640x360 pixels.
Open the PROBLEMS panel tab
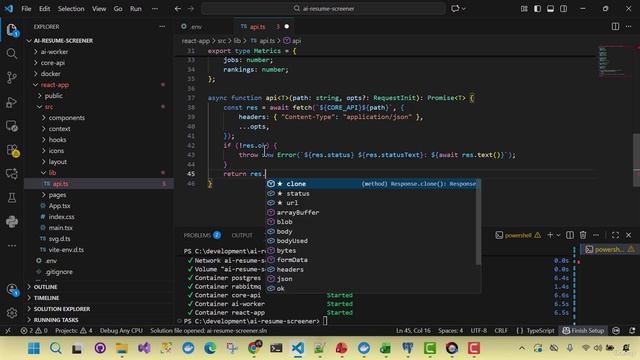tap(202, 236)
